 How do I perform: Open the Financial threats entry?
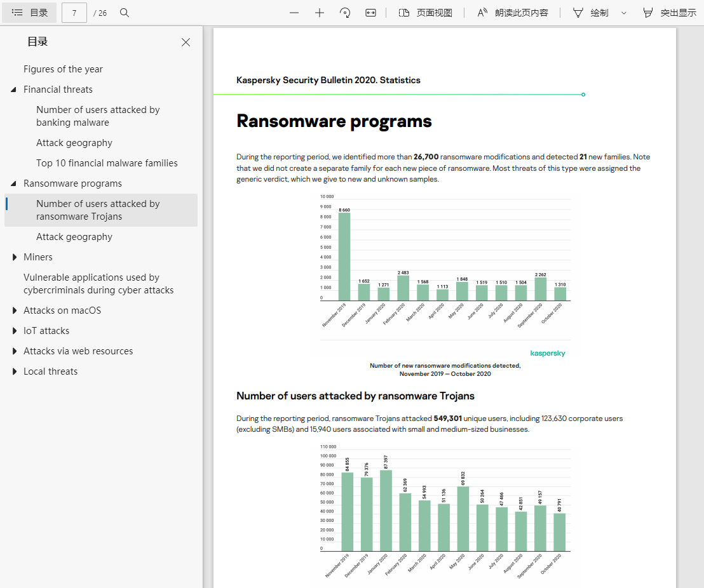click(x=58, y=90)
